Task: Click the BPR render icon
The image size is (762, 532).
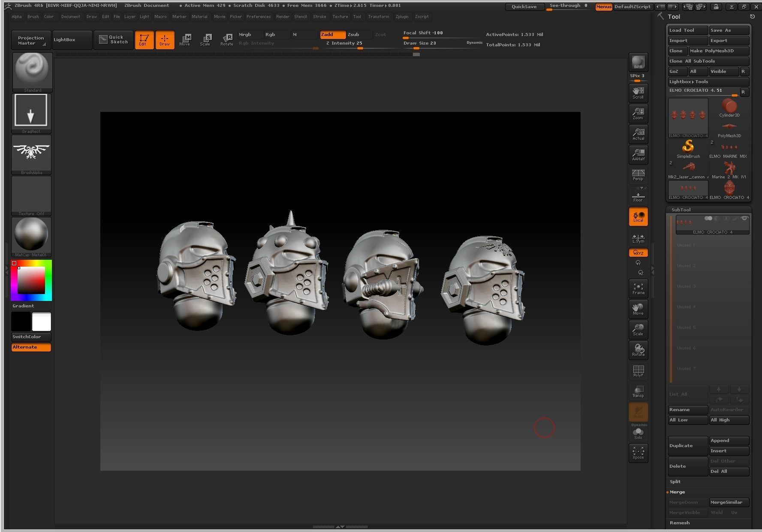Action: click(x=638, y=62)
